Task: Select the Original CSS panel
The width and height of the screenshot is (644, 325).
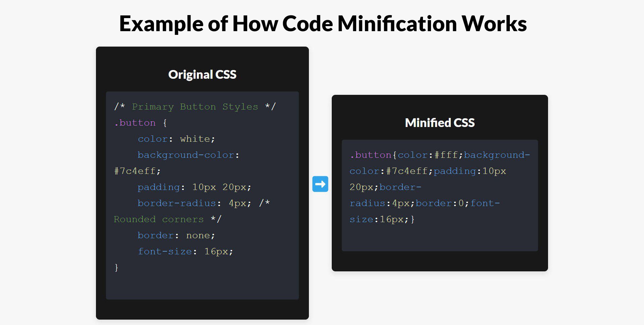Action: point(202,184)
